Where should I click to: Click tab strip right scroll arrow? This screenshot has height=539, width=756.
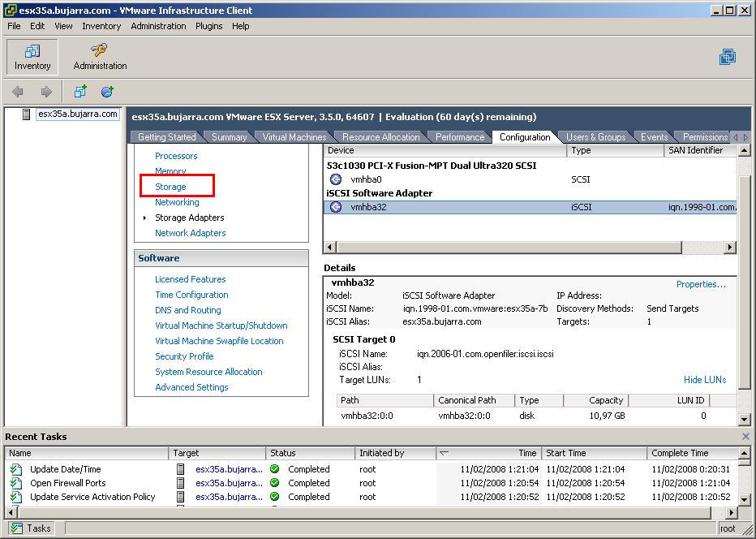pyautogui.click(x=746, y=137)
